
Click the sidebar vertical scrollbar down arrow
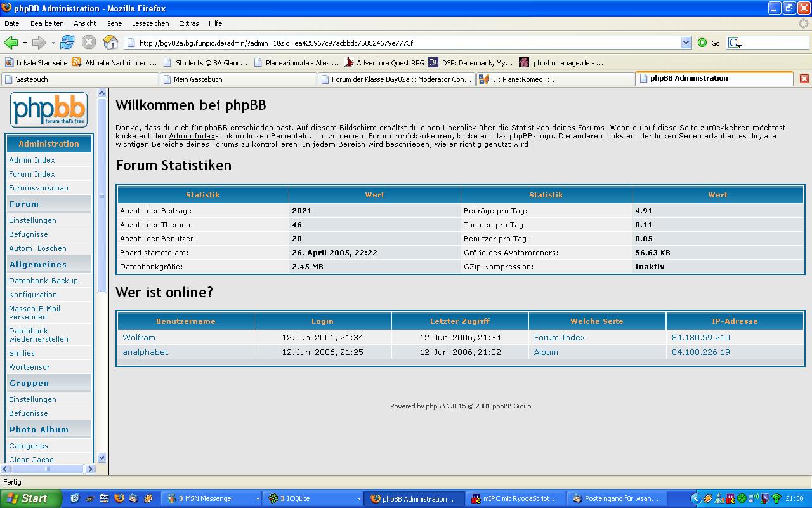pyautogui.click(x=102, y=457)
